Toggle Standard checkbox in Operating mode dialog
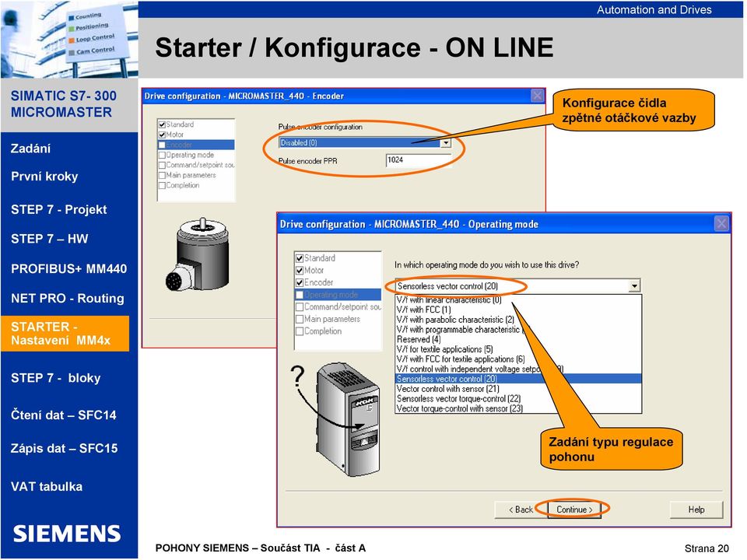The width and height of the screenshot is (747, 560). (300, 258)
